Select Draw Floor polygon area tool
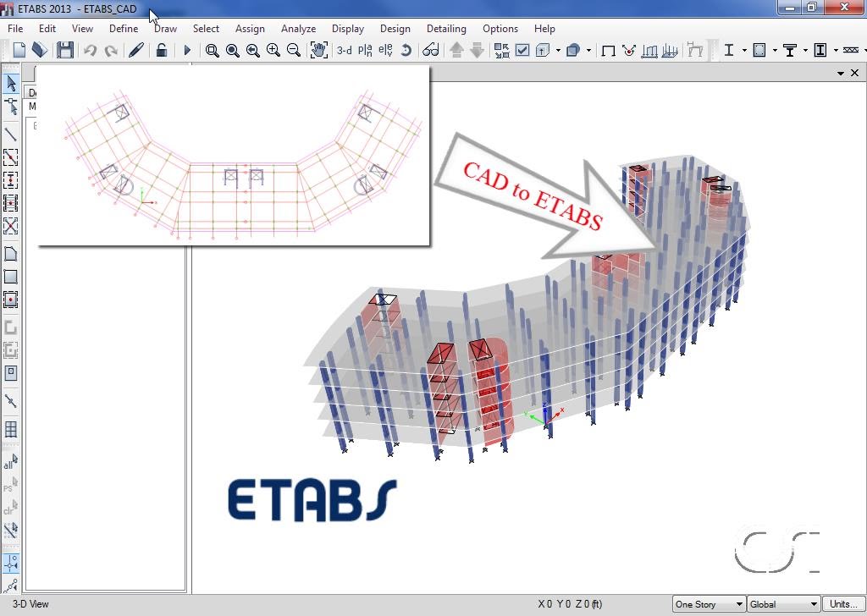Image resolution: width=867 pixels, height=616 pixels. pyautogui.click(x=10, y=254)
